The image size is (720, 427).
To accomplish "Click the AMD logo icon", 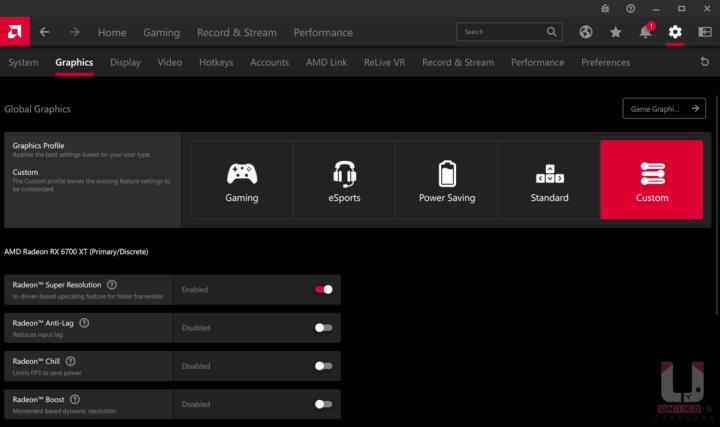I will point(15,32).
